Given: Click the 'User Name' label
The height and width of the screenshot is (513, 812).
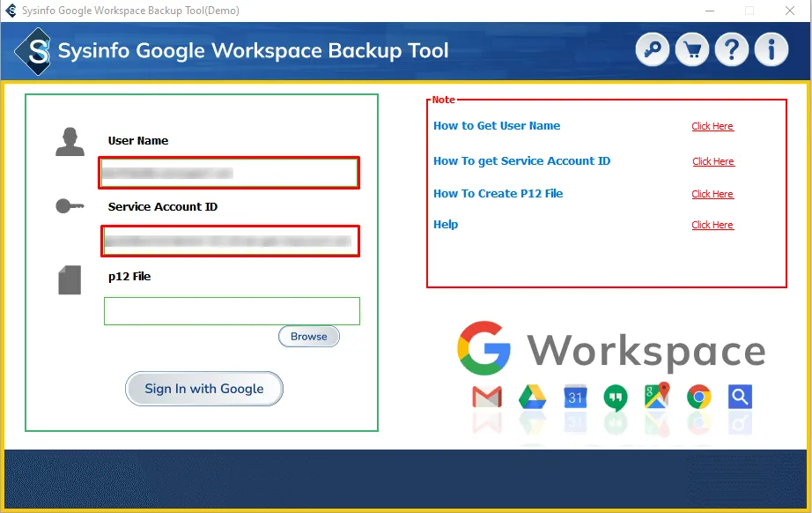Looking at the screenshot, I should coord(137,140).
